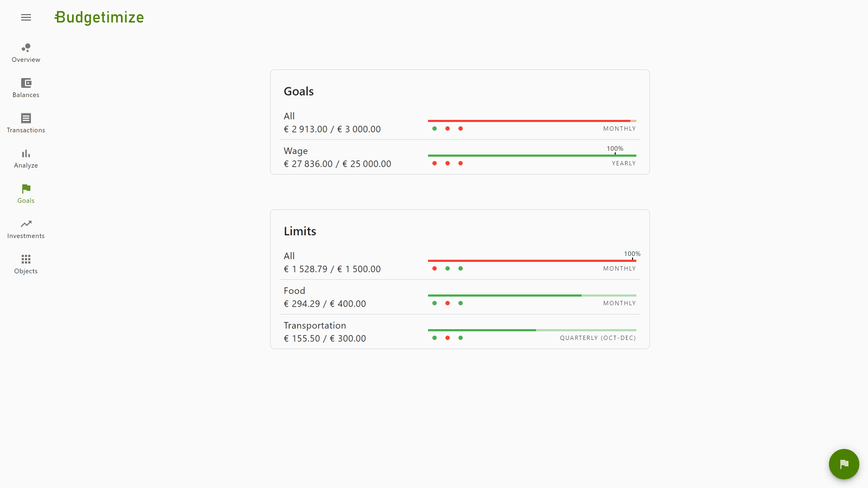Select the Goals flag icon in sidebar

(x=26, y=189)
